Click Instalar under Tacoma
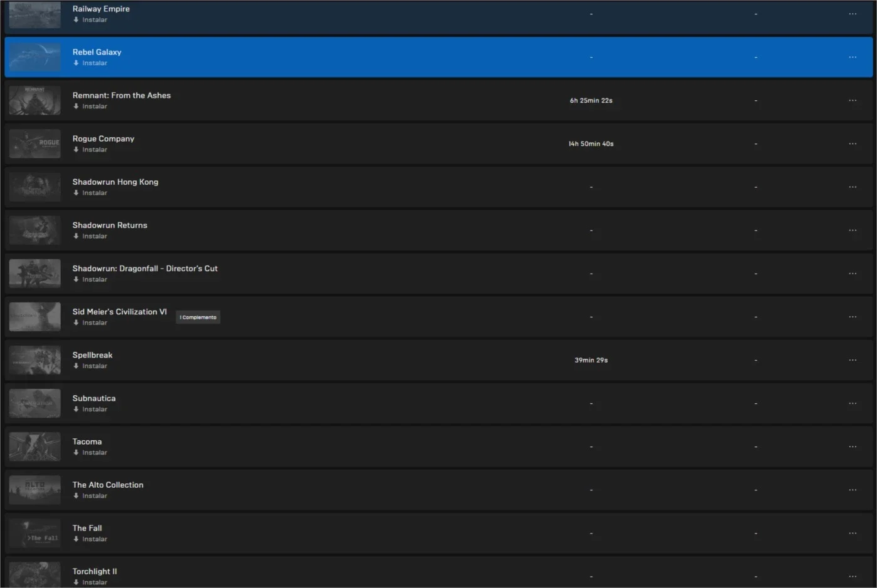Viewport: 877px width, 588px height. (x=90, y=452)
